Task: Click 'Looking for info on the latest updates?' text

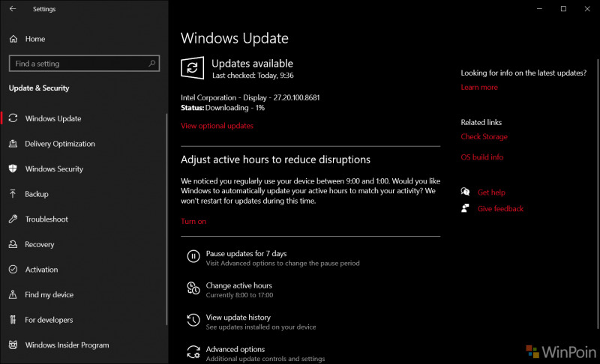Action: (x=523, y=73)
